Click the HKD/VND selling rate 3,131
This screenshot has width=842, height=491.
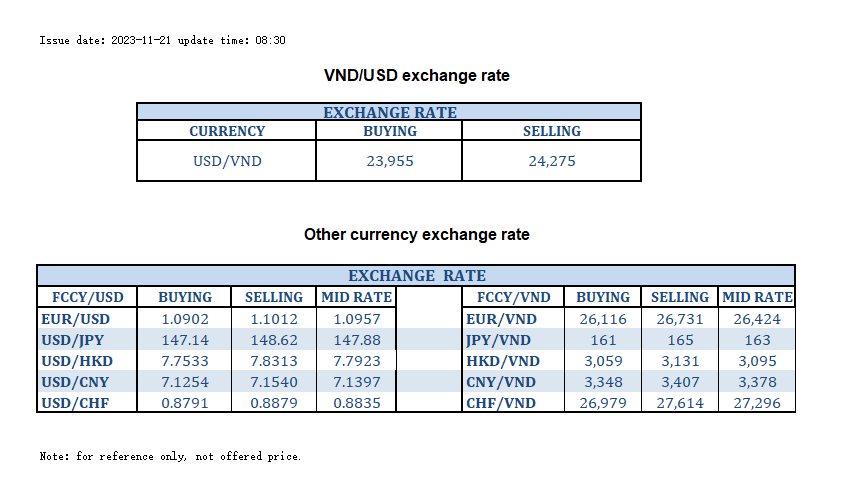point(680,361)
